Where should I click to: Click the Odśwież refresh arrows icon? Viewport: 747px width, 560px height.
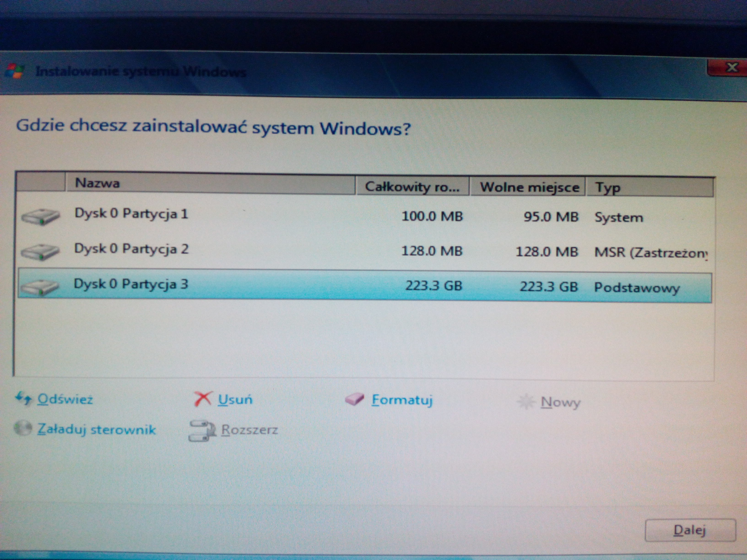tap(24, 399)
